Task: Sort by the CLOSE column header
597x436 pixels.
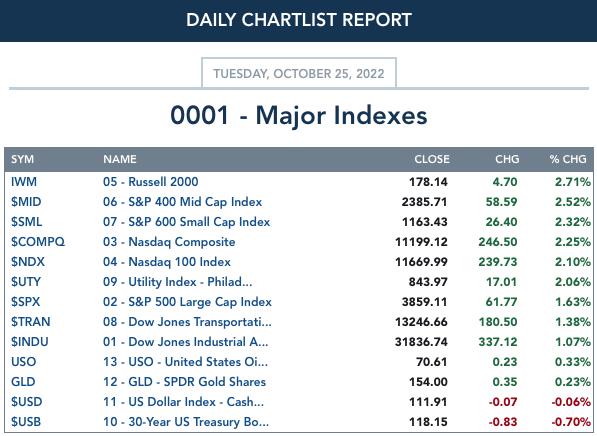Action: click(432, 159)
